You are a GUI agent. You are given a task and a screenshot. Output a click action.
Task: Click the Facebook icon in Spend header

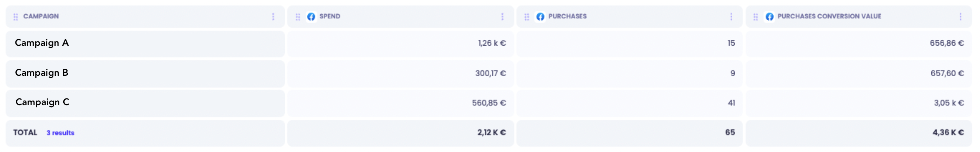(x=311, y=17)
